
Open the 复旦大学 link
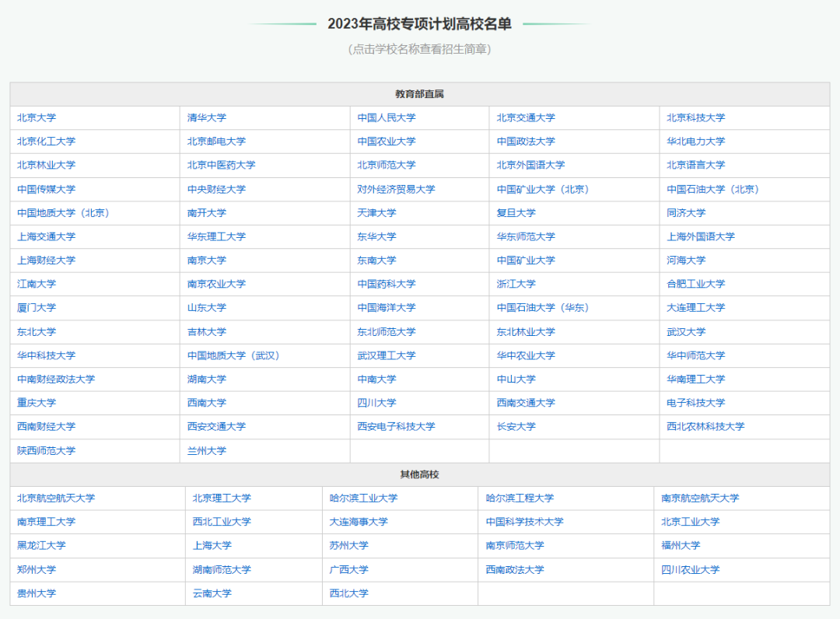coord(516,212)
